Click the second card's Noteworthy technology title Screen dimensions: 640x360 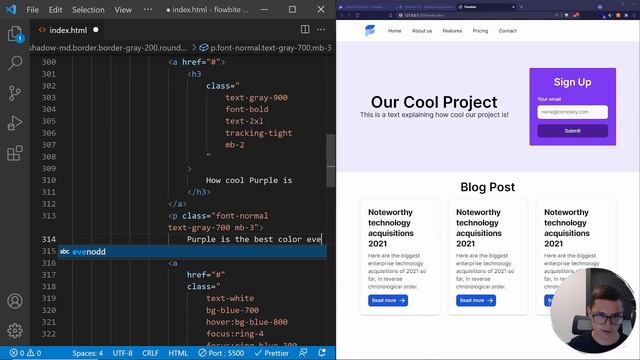479,228
